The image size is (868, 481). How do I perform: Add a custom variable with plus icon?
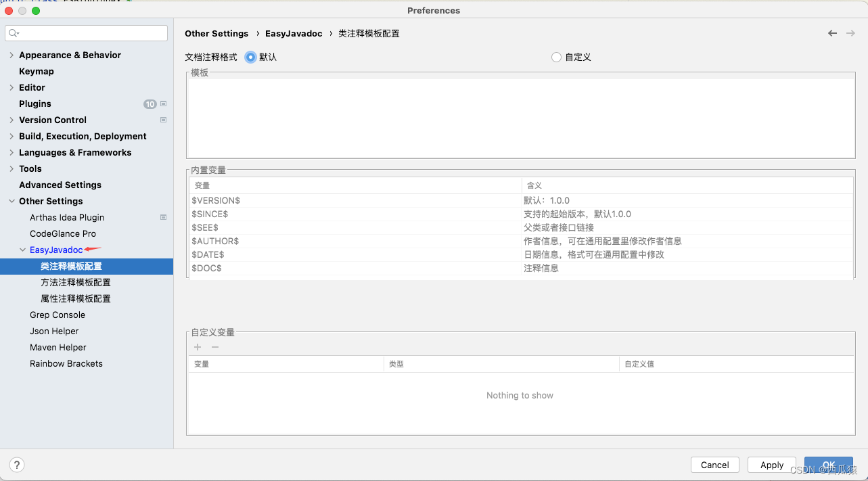[x=198, y=347]
